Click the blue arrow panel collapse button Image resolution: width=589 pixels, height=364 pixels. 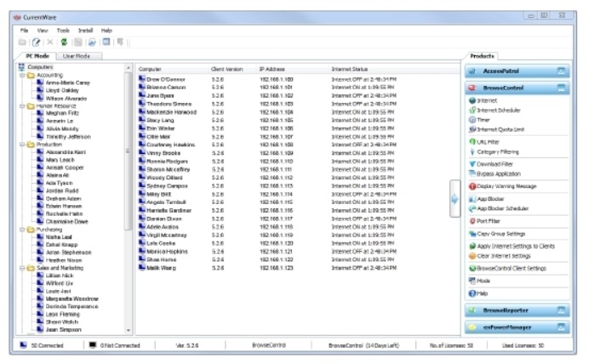455,198
